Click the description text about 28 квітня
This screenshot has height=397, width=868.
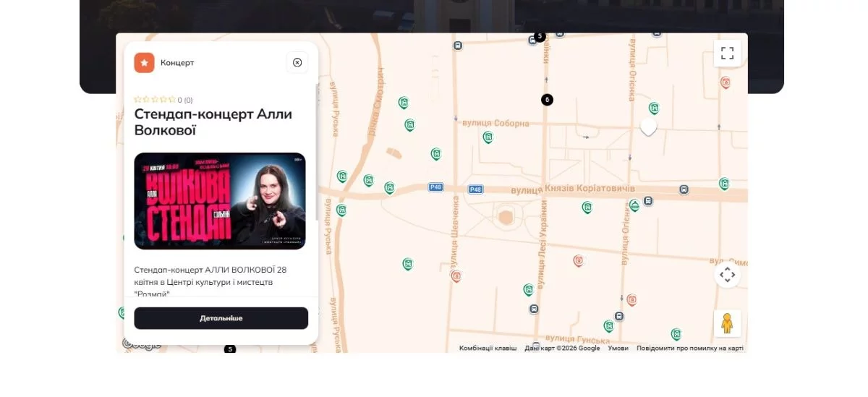point(210,281)
